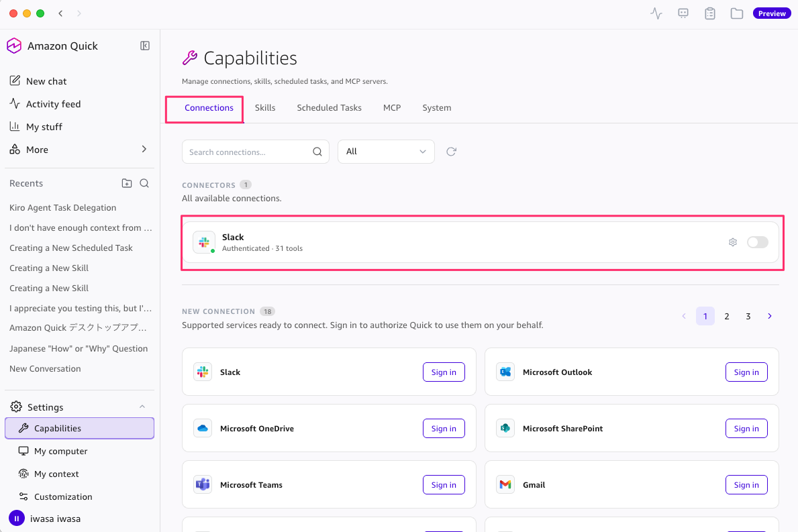The height and width of the screenshot is (532, 798).
Task: Click the Microsoft OneDrive logo
Action: [x=203, y=428]
